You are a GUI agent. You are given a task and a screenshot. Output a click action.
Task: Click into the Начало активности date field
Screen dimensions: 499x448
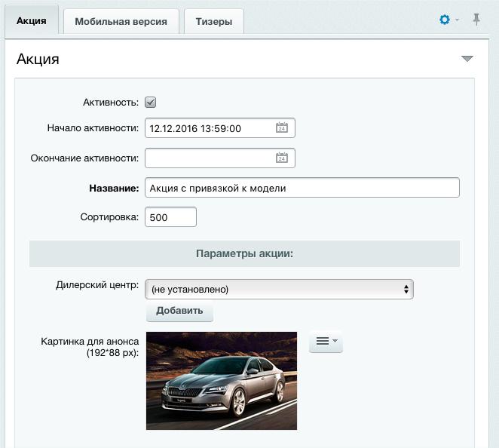point(220,128)
